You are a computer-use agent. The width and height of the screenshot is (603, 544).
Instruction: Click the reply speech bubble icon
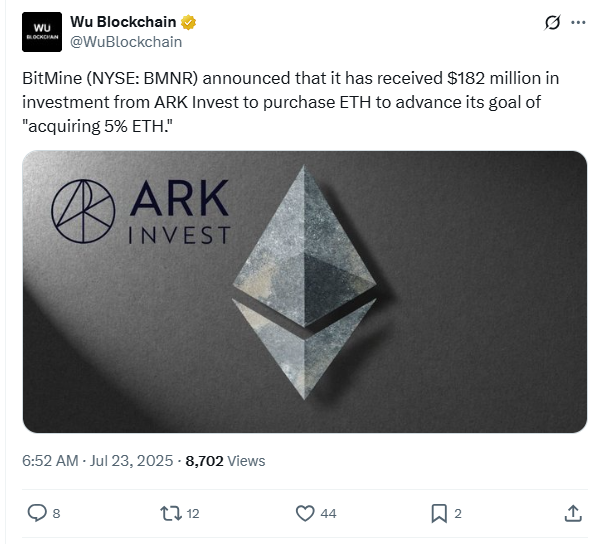[x=37, y=513]
